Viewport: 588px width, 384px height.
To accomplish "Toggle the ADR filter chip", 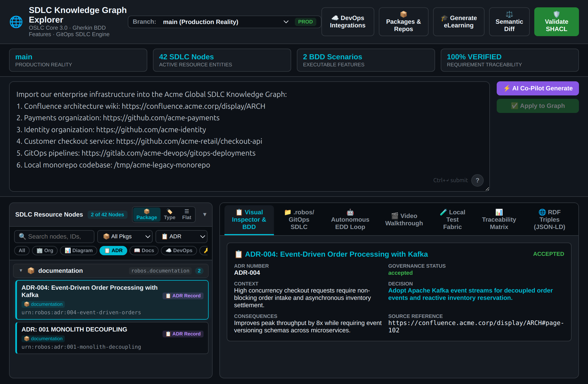I will tap(113, 250).
